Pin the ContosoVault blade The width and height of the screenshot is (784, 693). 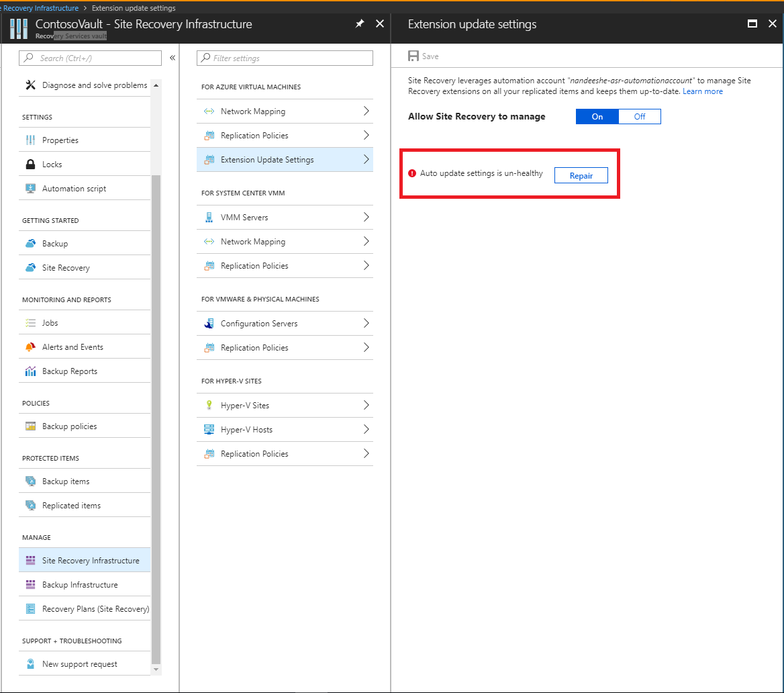point(360,24)
